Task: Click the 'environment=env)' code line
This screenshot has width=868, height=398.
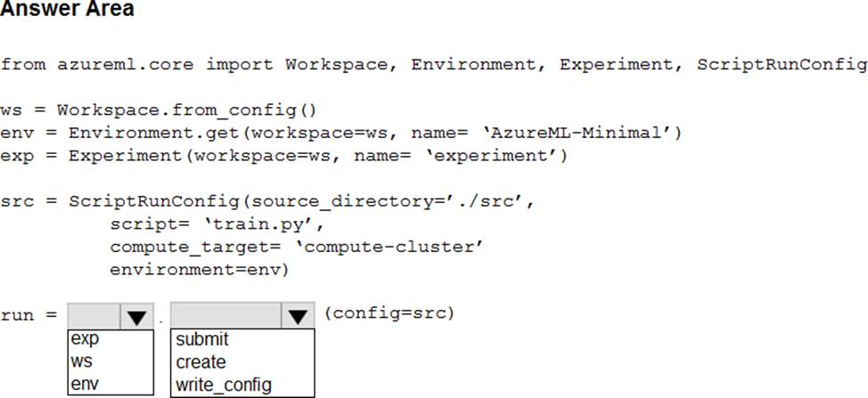Action: (x=200, y=271)
